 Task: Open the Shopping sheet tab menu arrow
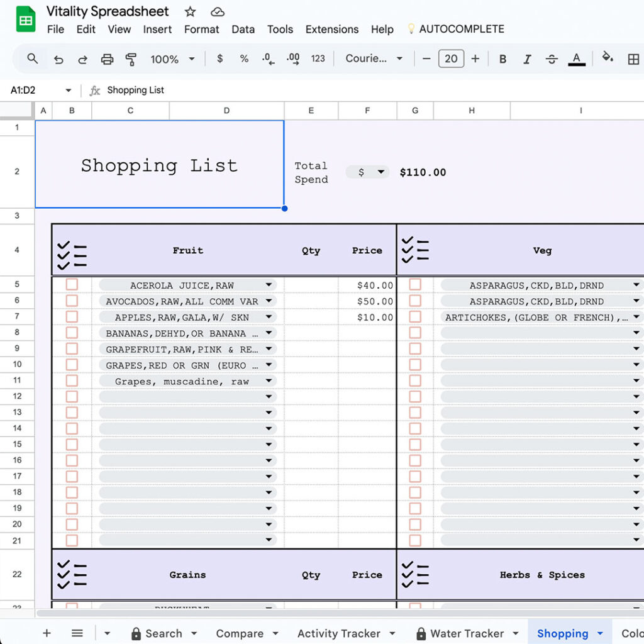(600, 633)
